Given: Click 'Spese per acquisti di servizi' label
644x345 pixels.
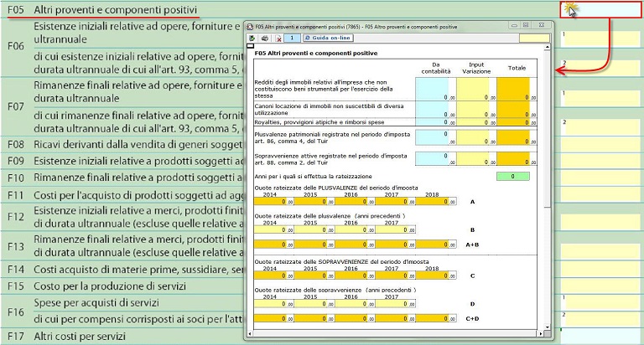Looking at the screenshot, I should click(x=96, y=303).
